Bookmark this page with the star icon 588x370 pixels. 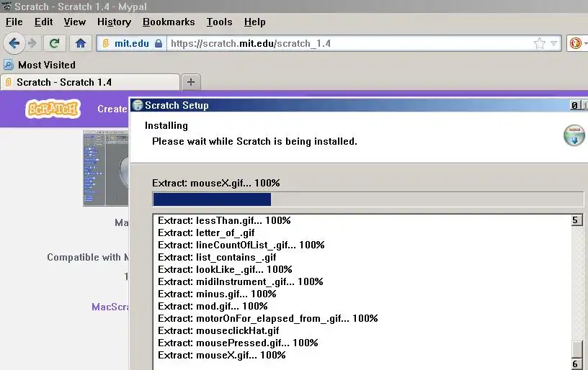point(539,43)
